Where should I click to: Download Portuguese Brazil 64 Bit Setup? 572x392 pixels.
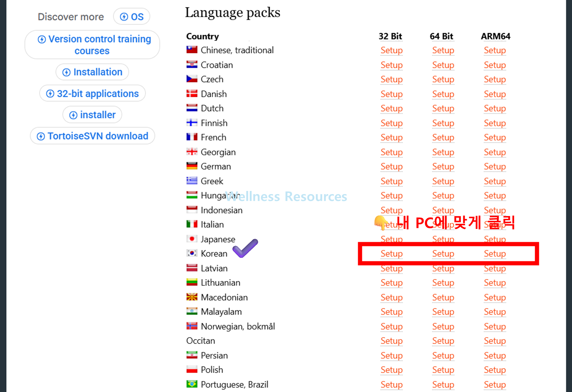coord(443,384)
